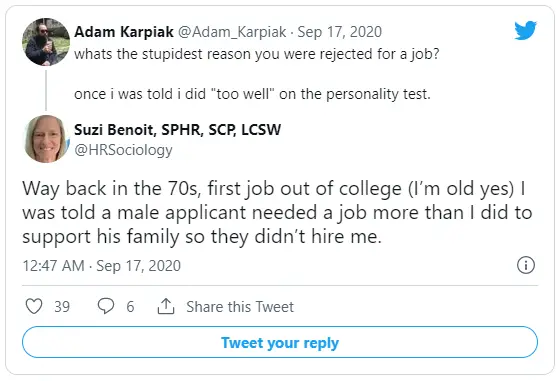
Task: Click Suzi Benoit's profile picture
Action: (x=46, y=139)
